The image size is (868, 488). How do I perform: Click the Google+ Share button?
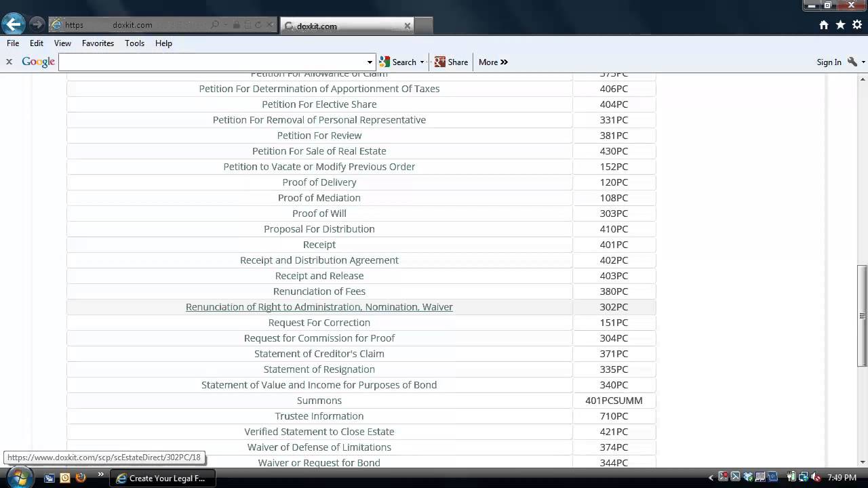pos(452,62)
